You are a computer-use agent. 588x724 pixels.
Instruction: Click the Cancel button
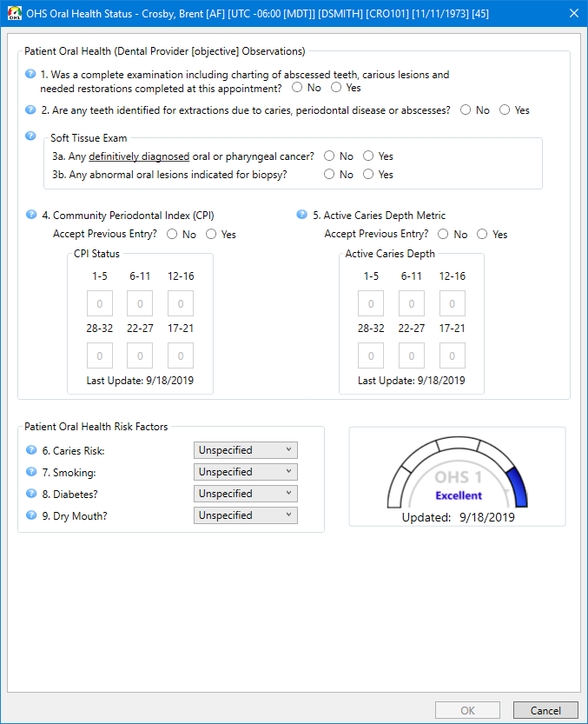545,710
